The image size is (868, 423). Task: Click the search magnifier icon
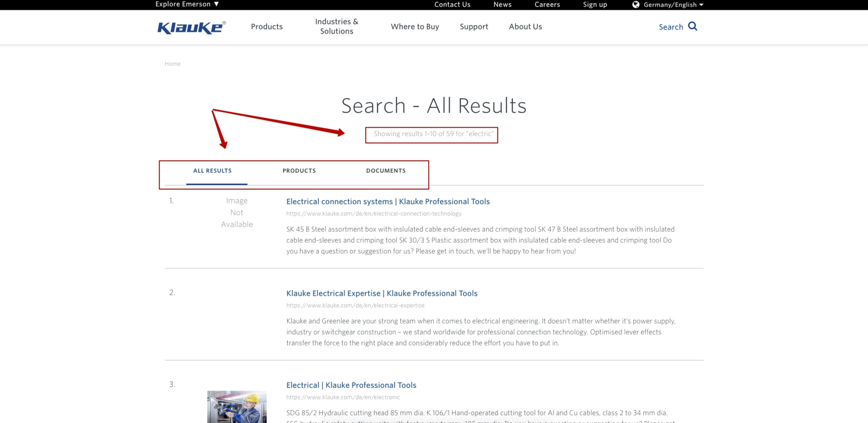click(x=693, y=26)
